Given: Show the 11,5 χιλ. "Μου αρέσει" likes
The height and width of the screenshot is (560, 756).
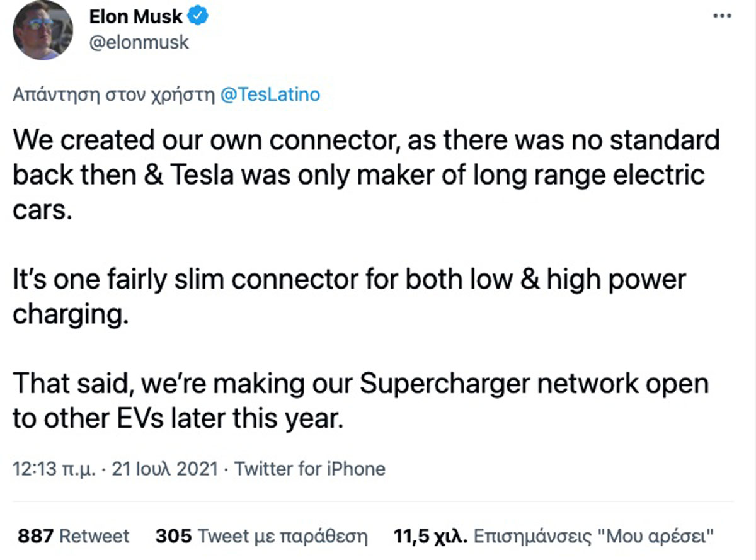Looking at the screenshot, I should pos(553,536).
